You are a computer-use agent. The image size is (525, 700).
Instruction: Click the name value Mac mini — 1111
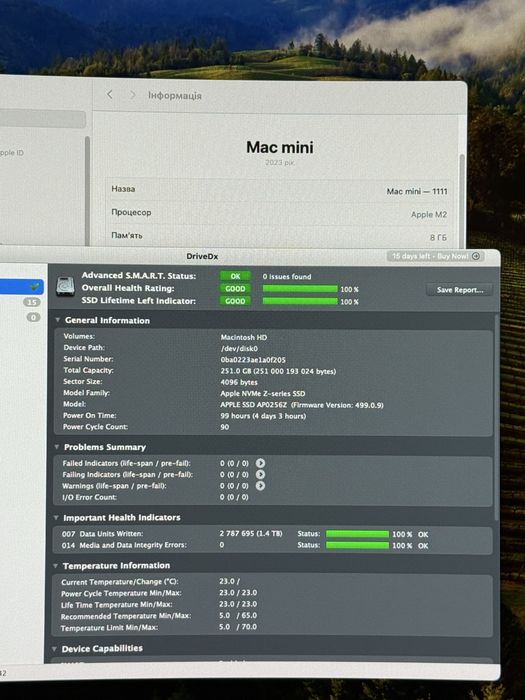pos(417,192)
